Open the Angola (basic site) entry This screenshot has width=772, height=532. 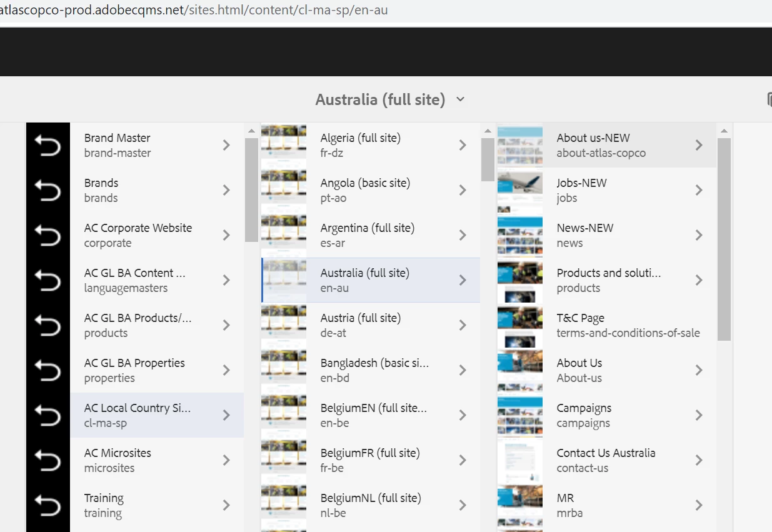point(371,190)
